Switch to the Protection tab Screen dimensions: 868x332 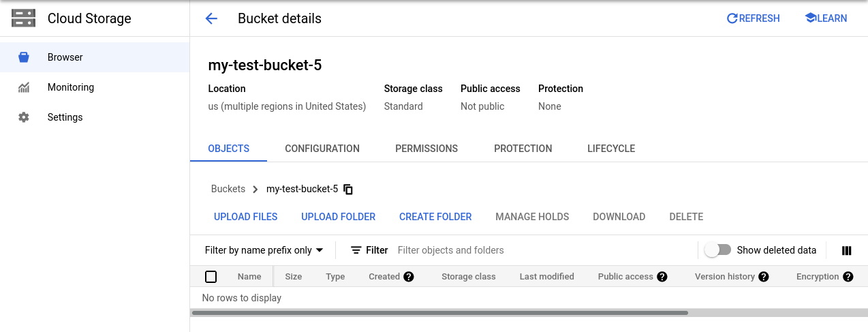point(523,148)
